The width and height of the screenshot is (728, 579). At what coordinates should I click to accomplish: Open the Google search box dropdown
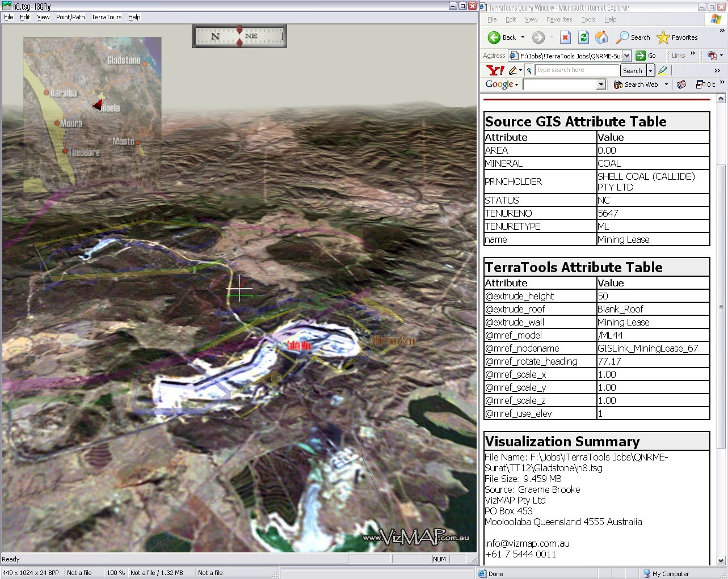[601, 84]
